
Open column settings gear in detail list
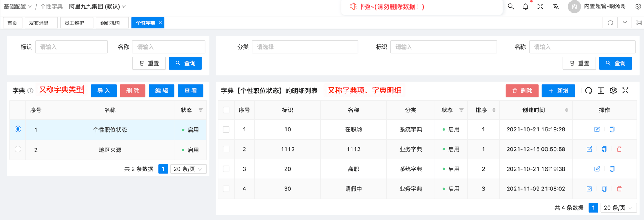click(x=613, y=91)
